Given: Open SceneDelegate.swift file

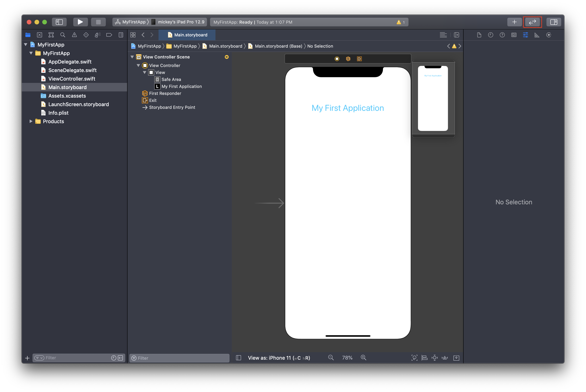Looking at the screenshot, I should (72, 70).
